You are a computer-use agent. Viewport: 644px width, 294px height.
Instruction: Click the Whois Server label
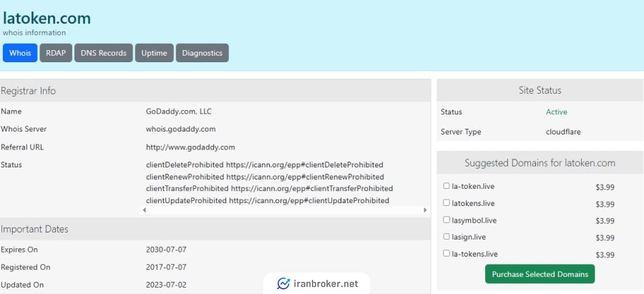[24, 129]
